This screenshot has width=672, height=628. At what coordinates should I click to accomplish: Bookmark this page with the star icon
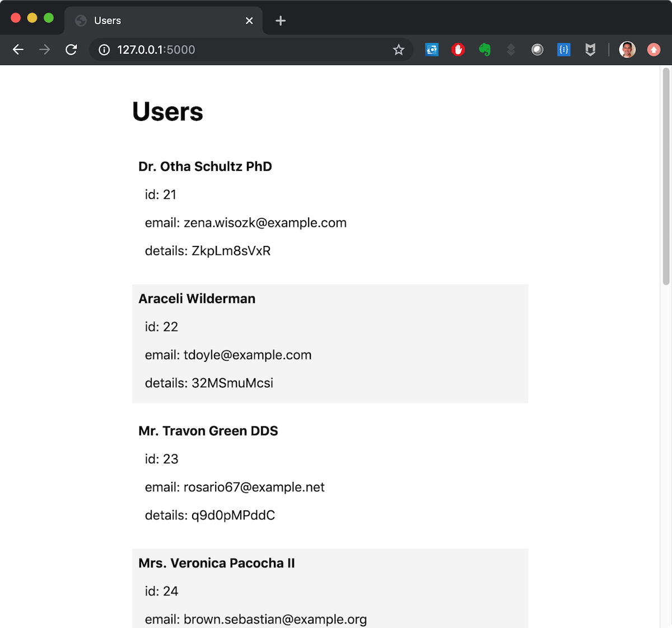click(399, 50)
